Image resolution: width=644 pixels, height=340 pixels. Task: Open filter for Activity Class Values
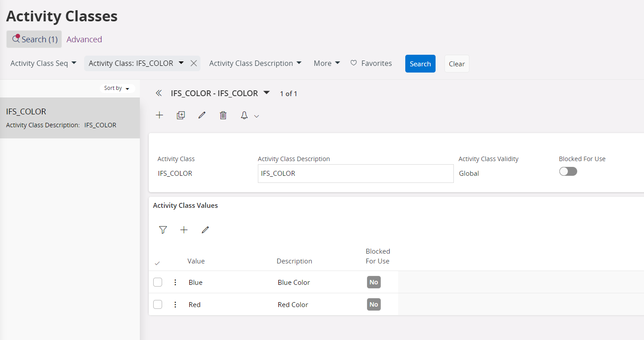pyautogui.click(x=163, y=230)
